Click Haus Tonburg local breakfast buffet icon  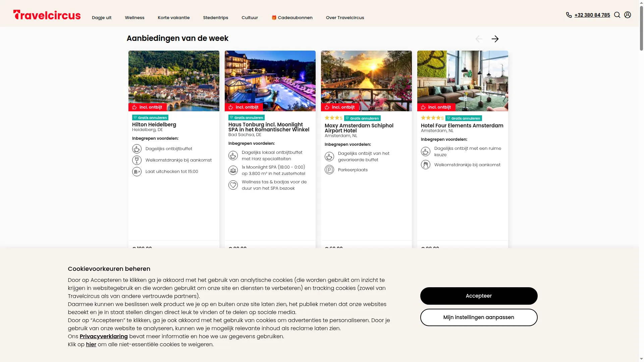pyautogui.click(x=233, y=156)
